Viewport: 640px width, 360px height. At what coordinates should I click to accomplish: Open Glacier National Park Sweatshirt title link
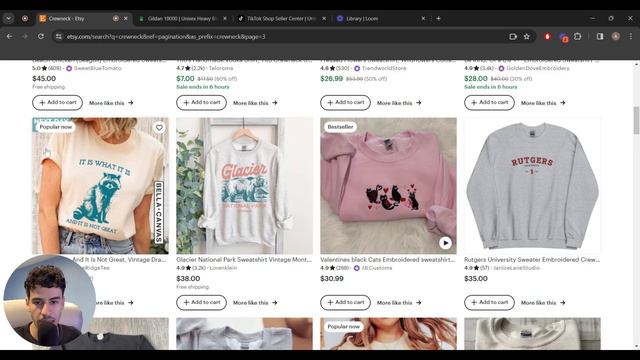[244, 259]
